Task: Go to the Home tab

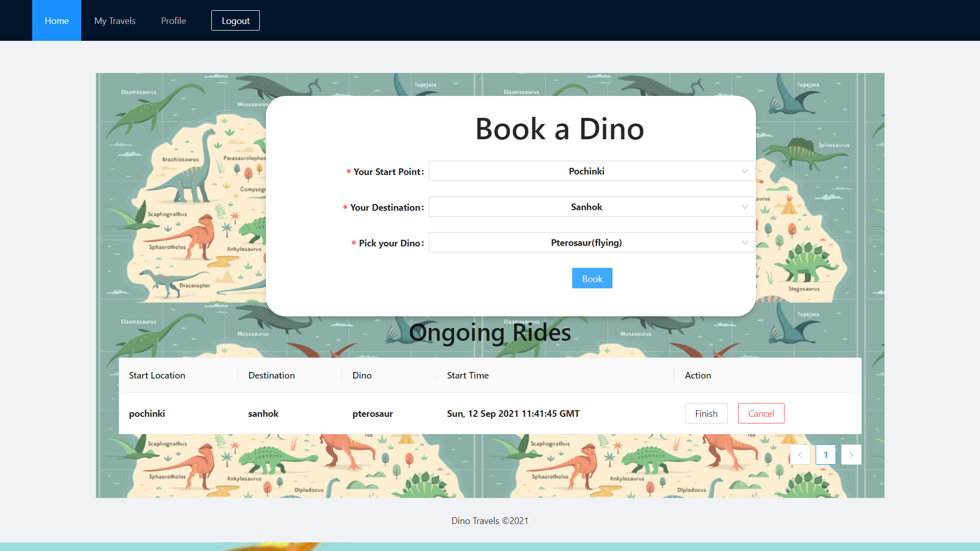Action: [57, 21]
